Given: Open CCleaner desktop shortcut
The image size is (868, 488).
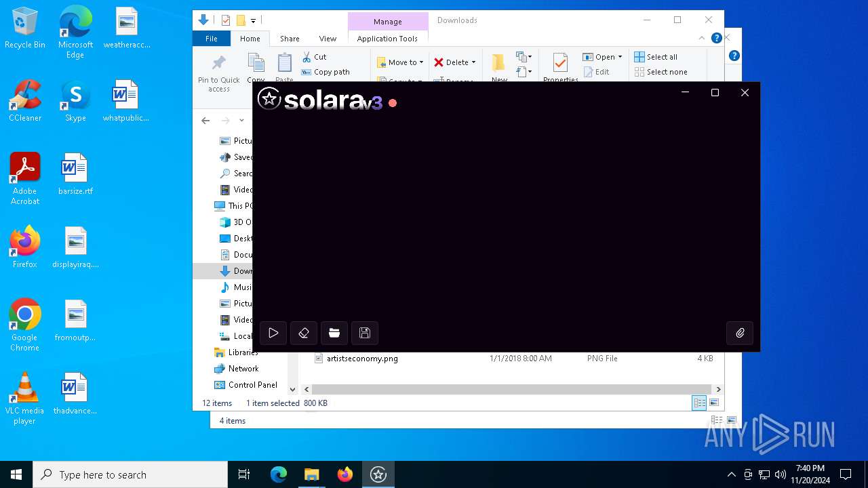Looking at the screenshot, I should 25,102.
